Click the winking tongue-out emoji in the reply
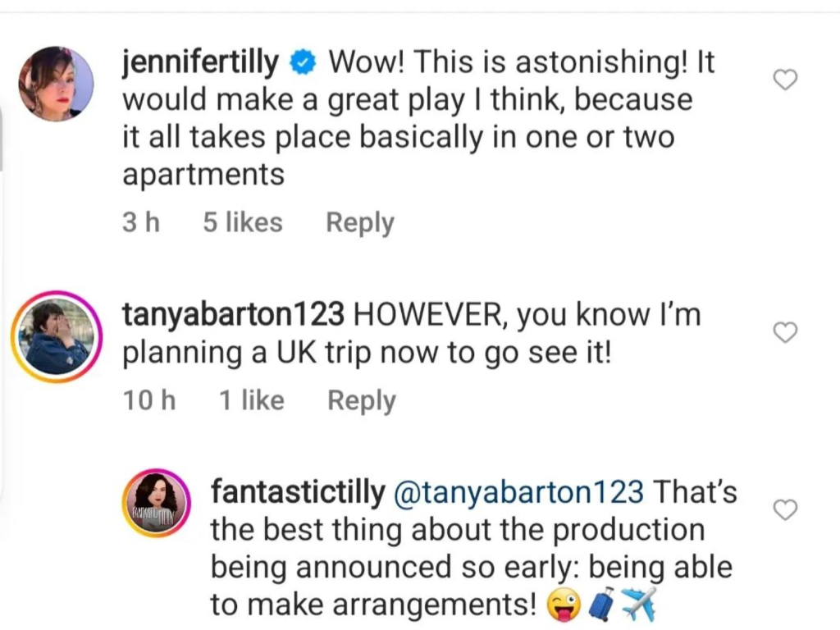The width and height of the screenshot is (840, 630). click(564, 606)
